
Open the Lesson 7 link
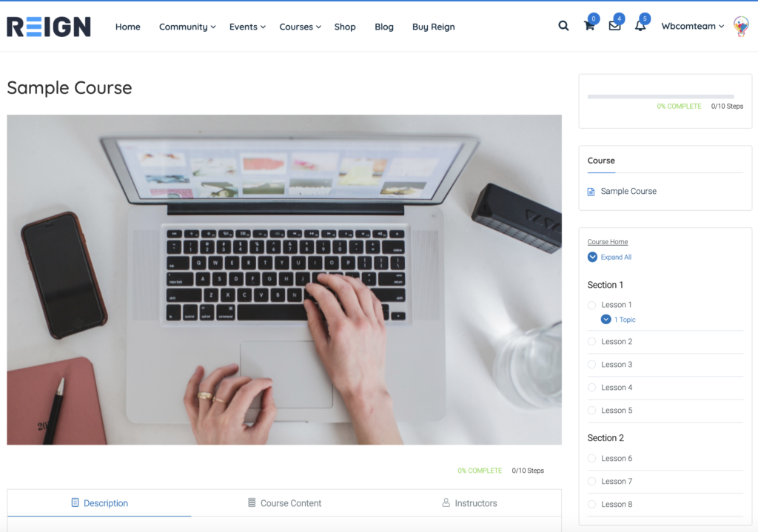coord(617,481)
